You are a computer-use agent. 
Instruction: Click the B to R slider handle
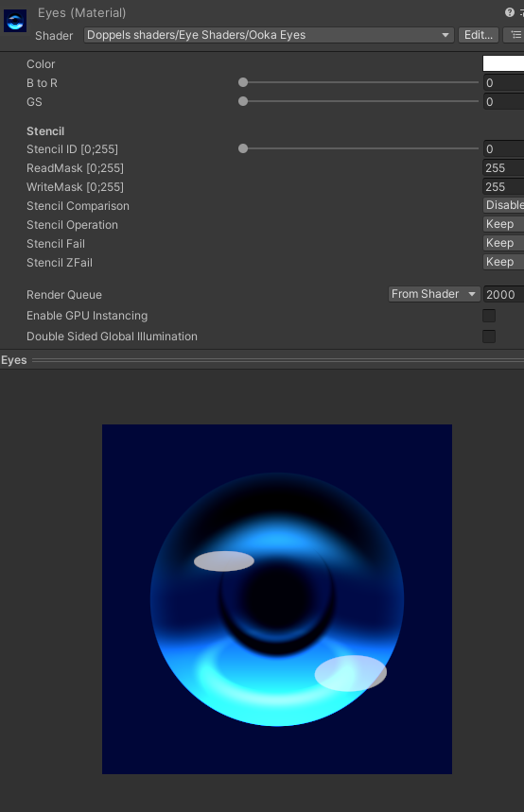click(x=243, y=82)
